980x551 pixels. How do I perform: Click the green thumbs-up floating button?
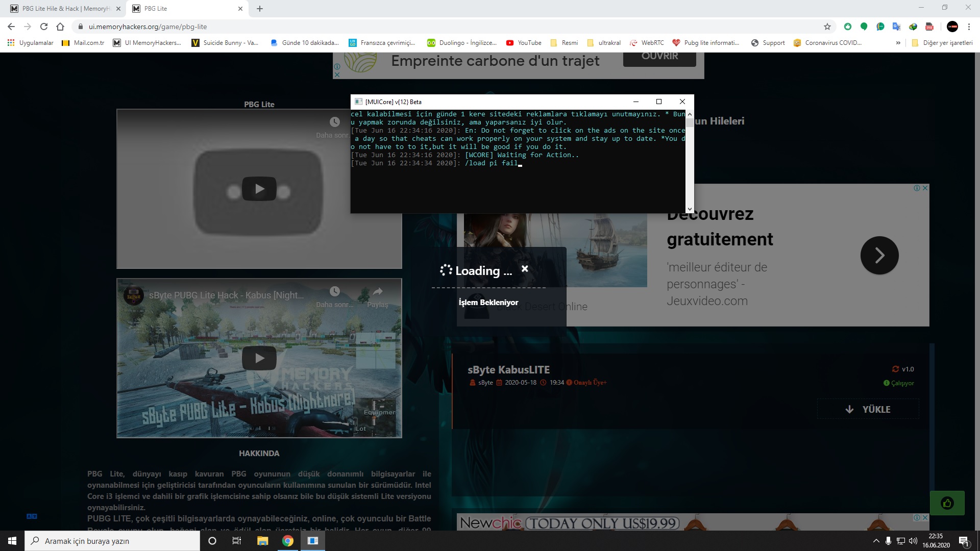pos(947,504)
